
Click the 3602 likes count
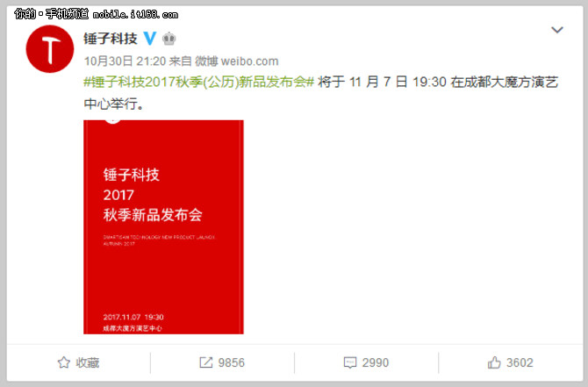(x=520, y=362)
